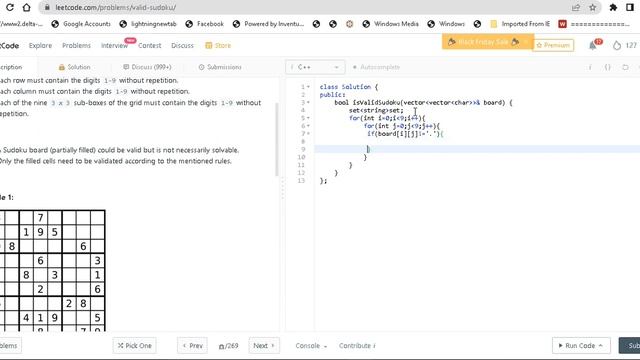Open the Contribute link

point(357,346)
